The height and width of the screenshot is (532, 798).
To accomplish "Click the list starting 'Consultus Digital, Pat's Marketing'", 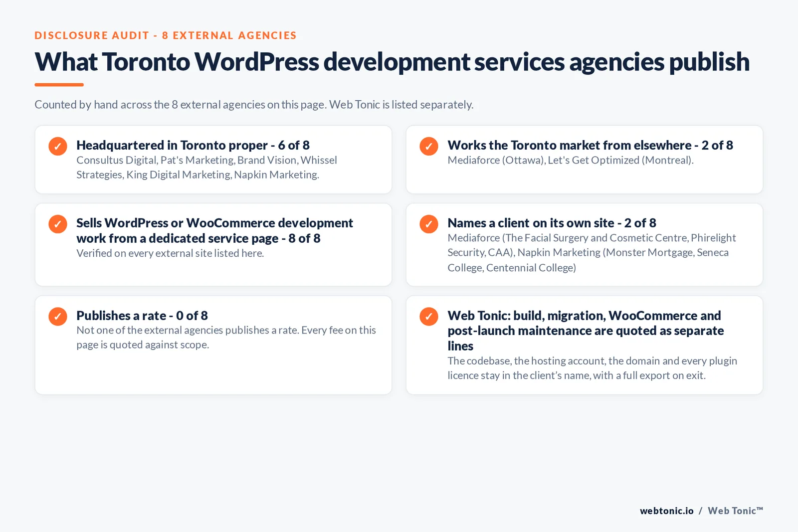I will click(x=206, y=168).
